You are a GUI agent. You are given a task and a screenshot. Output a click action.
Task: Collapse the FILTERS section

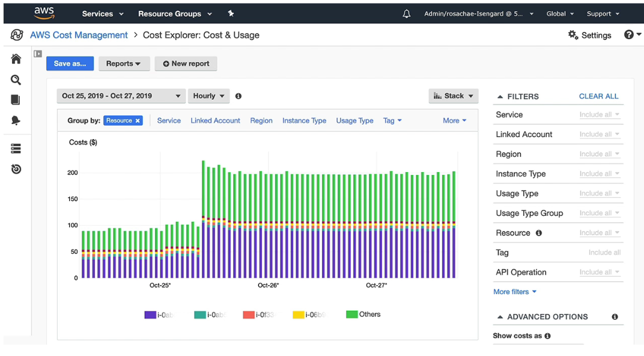tap(500, 97)
